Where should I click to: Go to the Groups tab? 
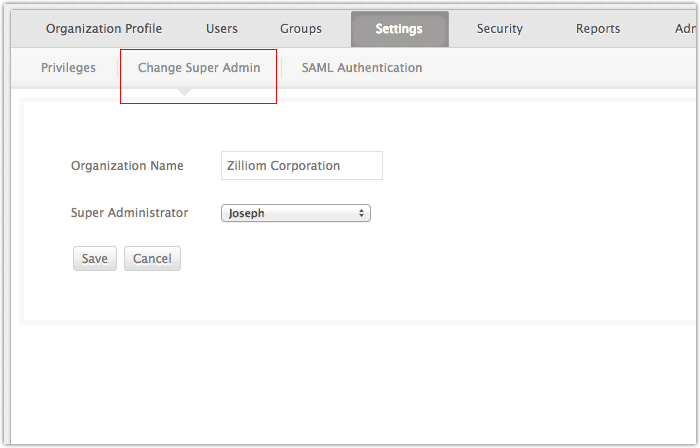pyautogui.click(x=300, y=29)
